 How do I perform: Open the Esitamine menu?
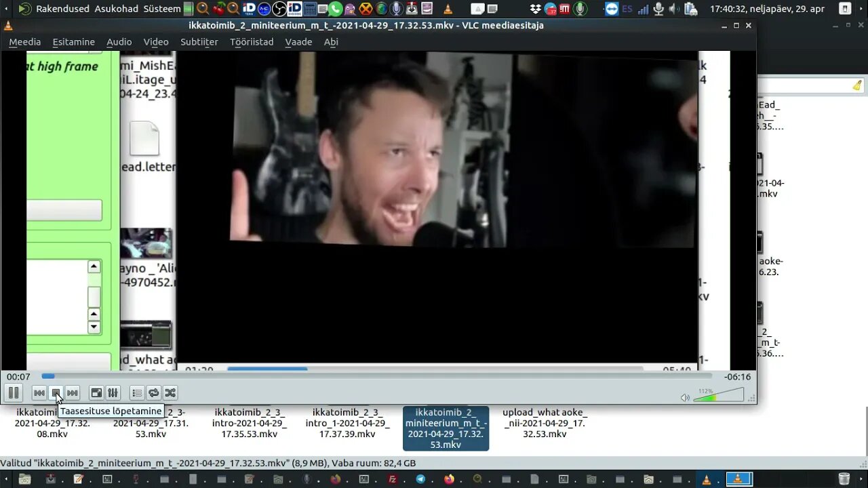tap(74, 42)
